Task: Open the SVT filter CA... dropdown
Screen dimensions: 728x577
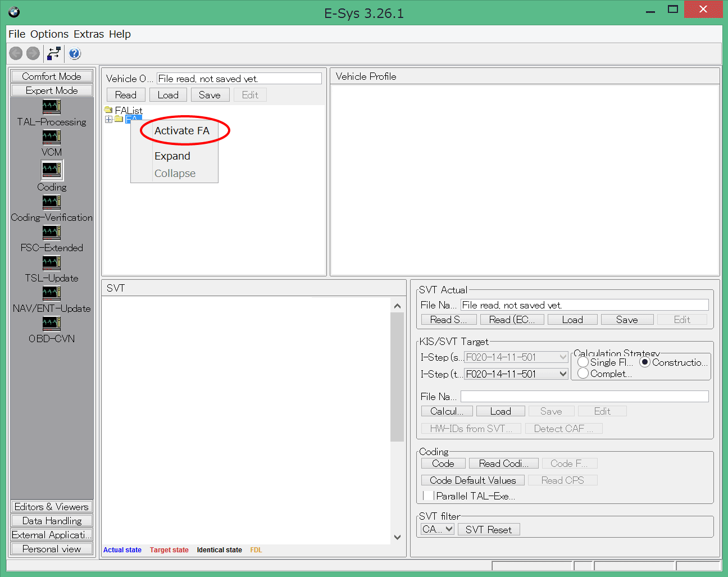Action: pos(438,529)
